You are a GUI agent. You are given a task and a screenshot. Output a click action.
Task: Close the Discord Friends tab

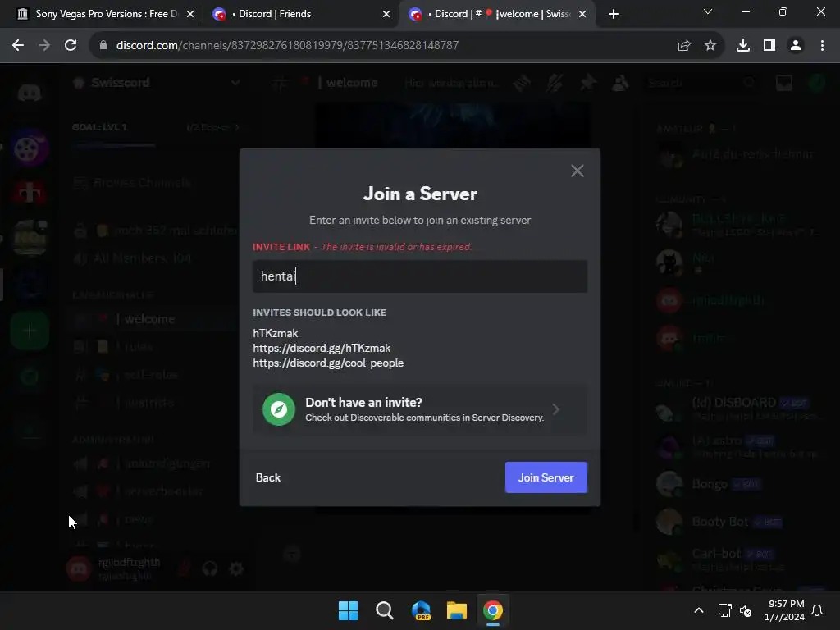click(386, 14)
